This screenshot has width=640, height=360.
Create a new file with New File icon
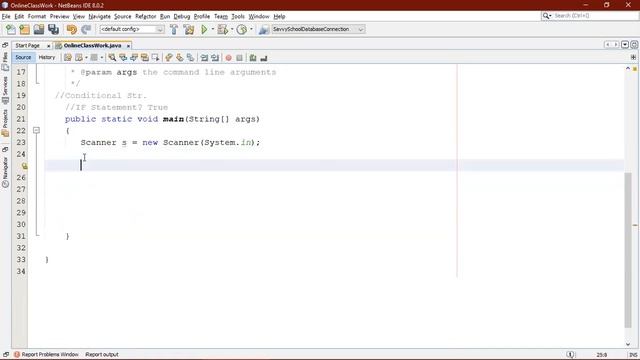point(11,29)
